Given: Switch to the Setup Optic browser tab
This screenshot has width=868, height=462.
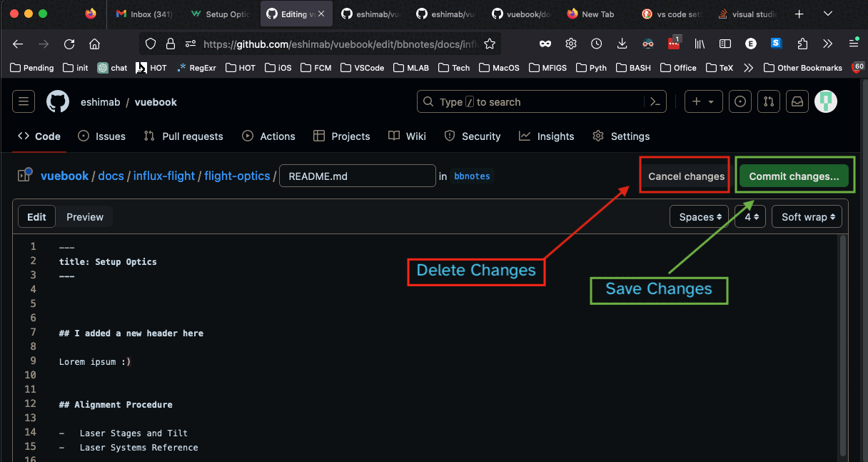Looking at the screenshot, I should 221,14.
